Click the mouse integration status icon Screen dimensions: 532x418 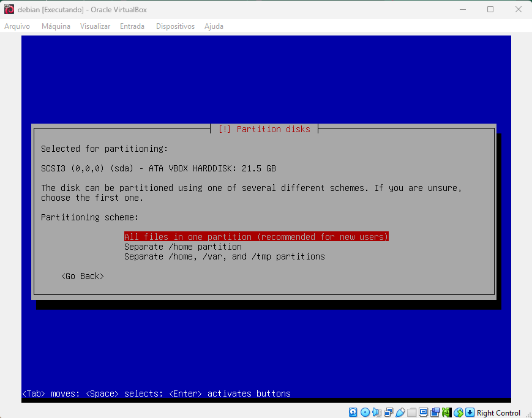coord(459,412)
